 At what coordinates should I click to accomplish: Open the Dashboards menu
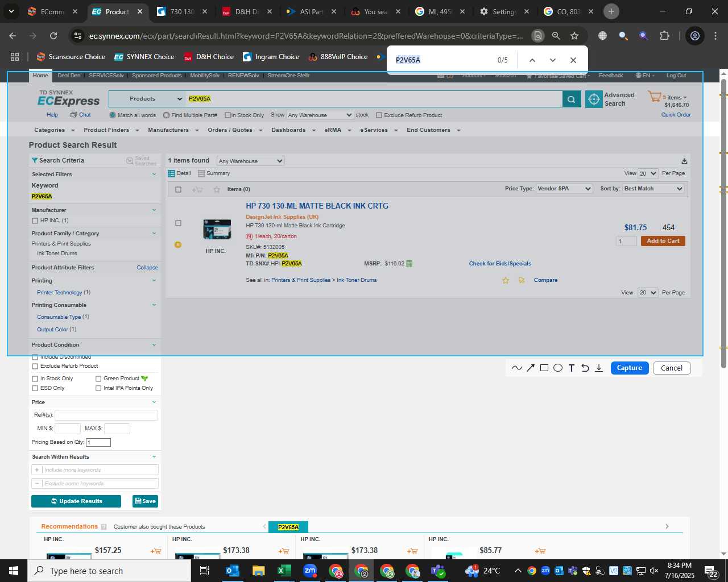coord(293,130)
